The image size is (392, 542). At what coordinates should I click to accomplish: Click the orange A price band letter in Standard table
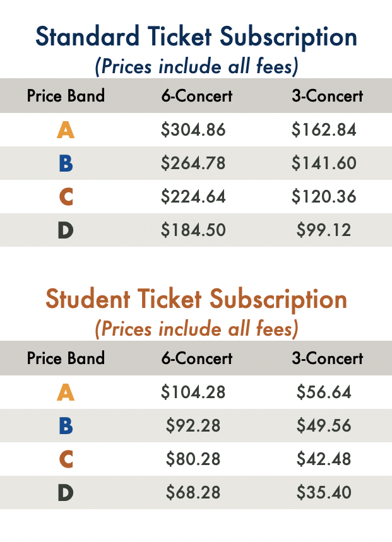66,130
